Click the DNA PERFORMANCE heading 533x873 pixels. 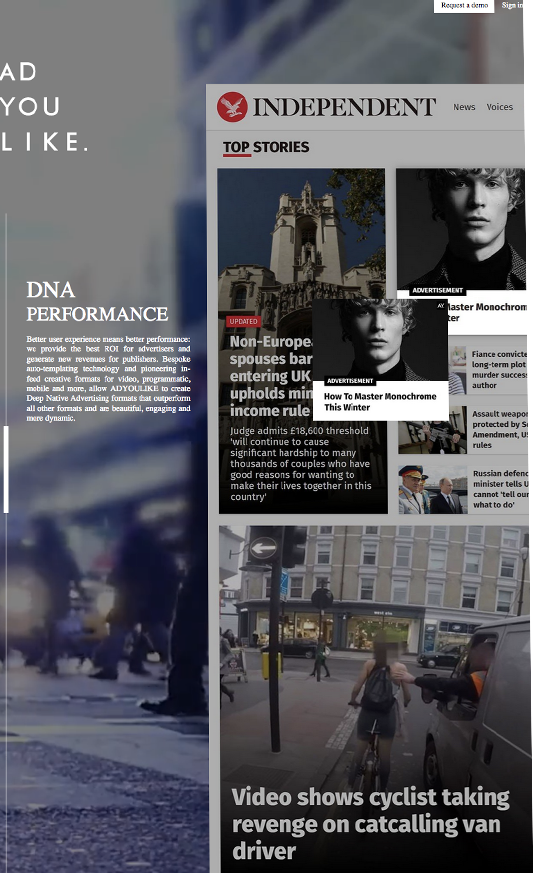[97, 302]
